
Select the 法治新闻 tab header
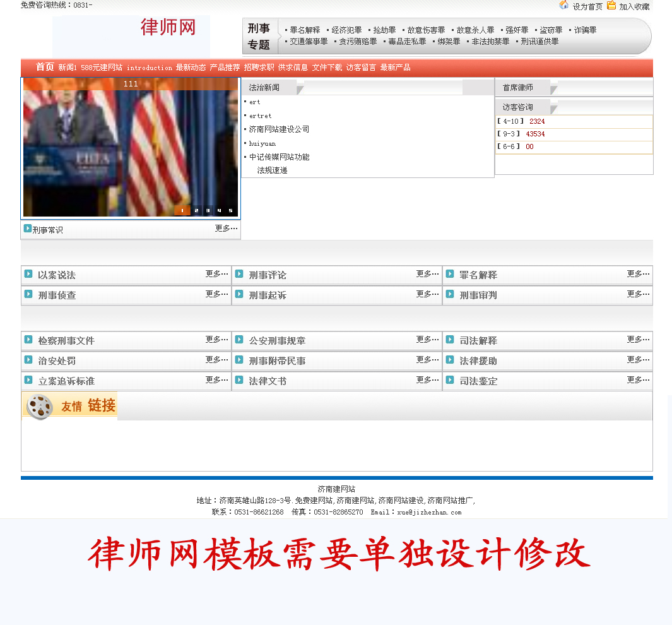[264, 88]
